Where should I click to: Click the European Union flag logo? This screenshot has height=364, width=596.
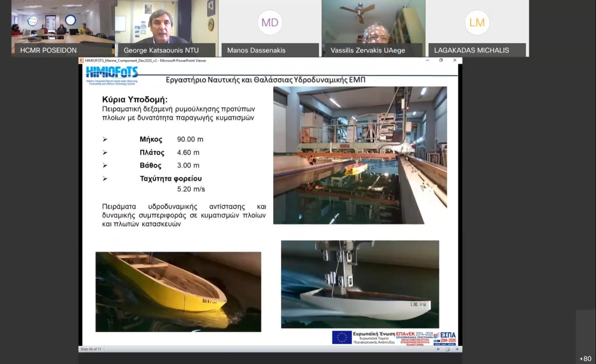[x=342, y=338]
